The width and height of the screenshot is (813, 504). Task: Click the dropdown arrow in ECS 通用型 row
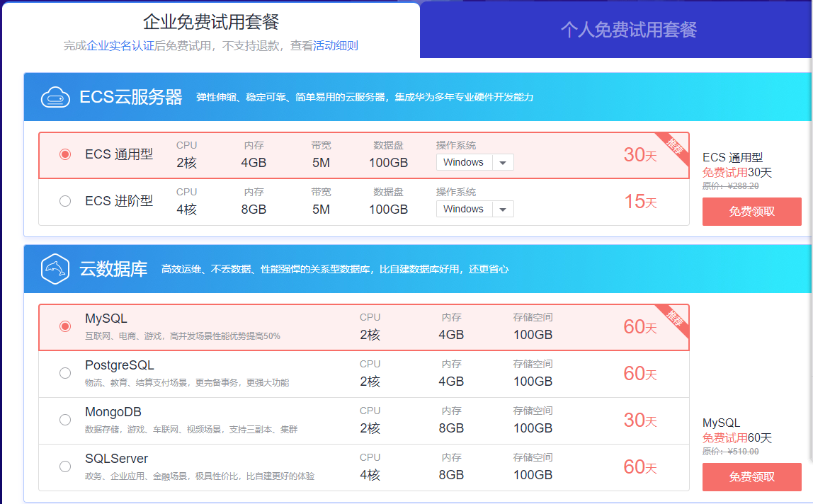[x=503, y=163]
